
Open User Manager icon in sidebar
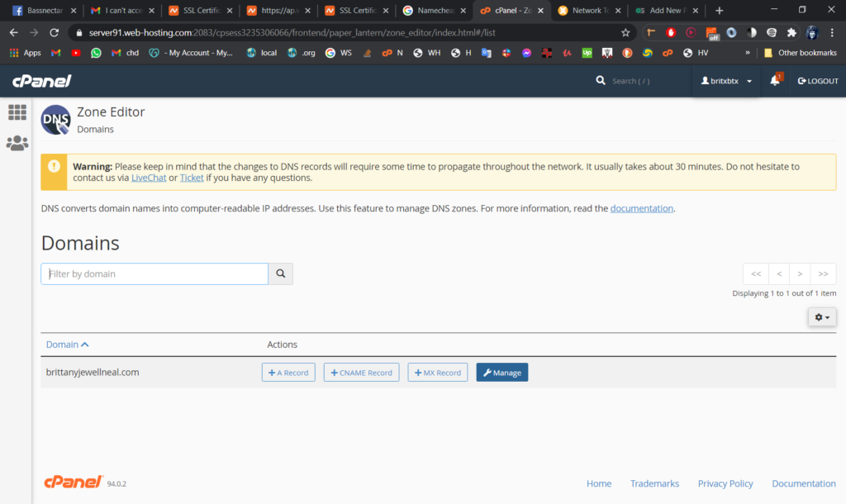tap(17, 143)
